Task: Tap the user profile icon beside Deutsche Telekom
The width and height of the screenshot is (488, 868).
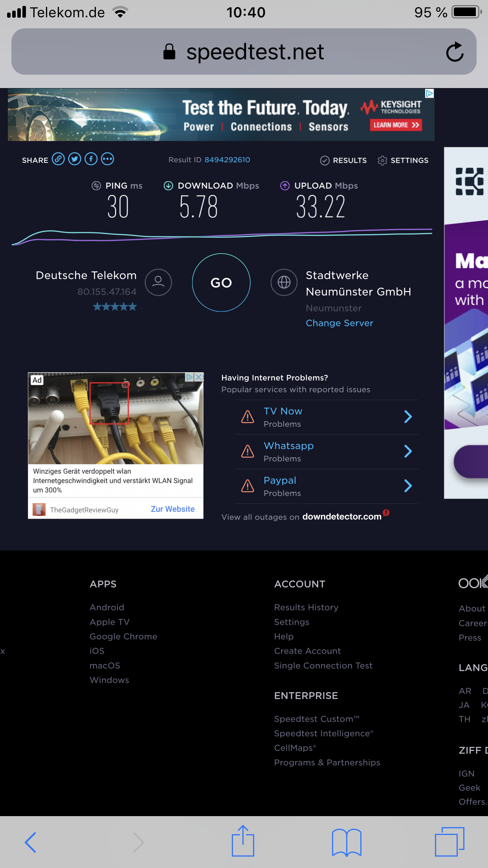Action: 158,283
